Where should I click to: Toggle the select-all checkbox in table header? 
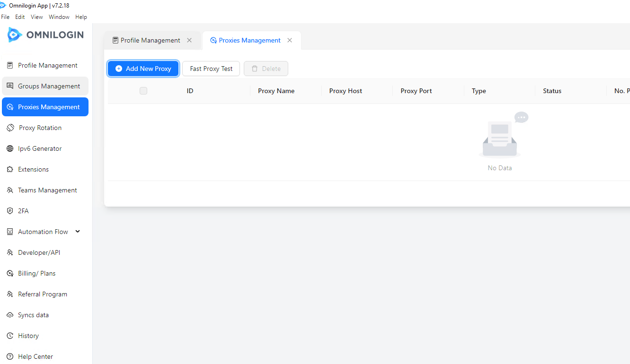[x=143, y=91]
